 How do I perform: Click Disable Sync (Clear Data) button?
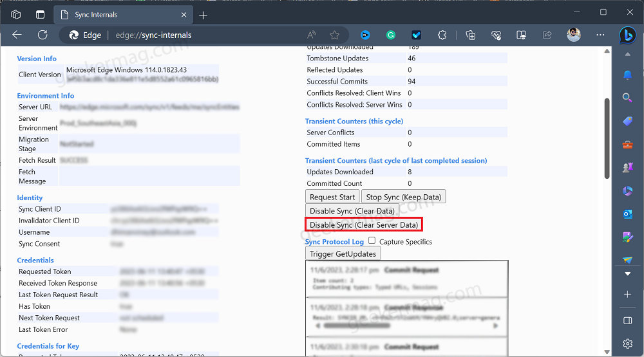click(352, 211)
